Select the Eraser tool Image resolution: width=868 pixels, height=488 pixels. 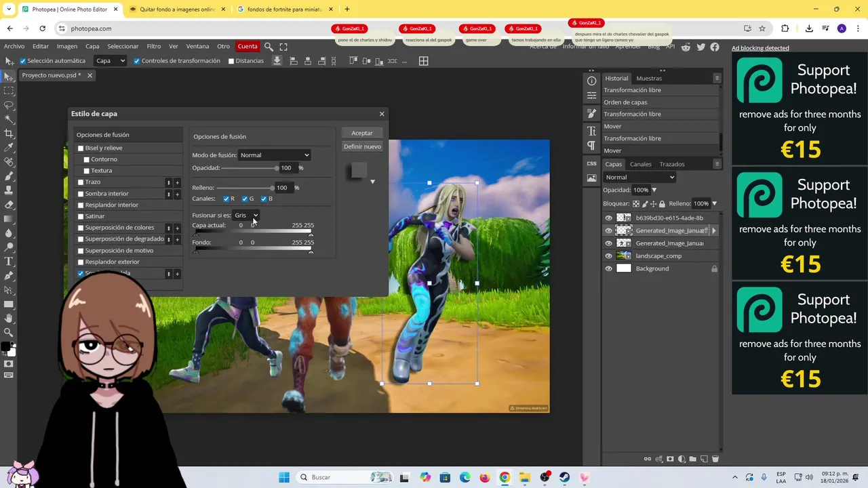[9, 205]
